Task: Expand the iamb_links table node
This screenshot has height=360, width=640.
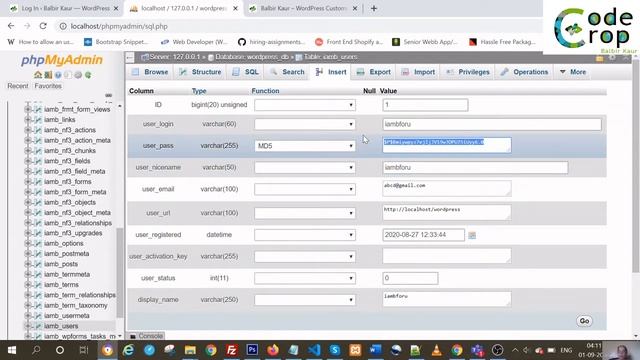Action: coord(28,120)
